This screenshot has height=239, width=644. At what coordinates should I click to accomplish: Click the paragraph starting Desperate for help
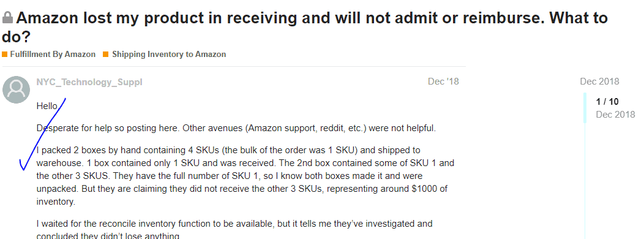(x=236, y=128)
